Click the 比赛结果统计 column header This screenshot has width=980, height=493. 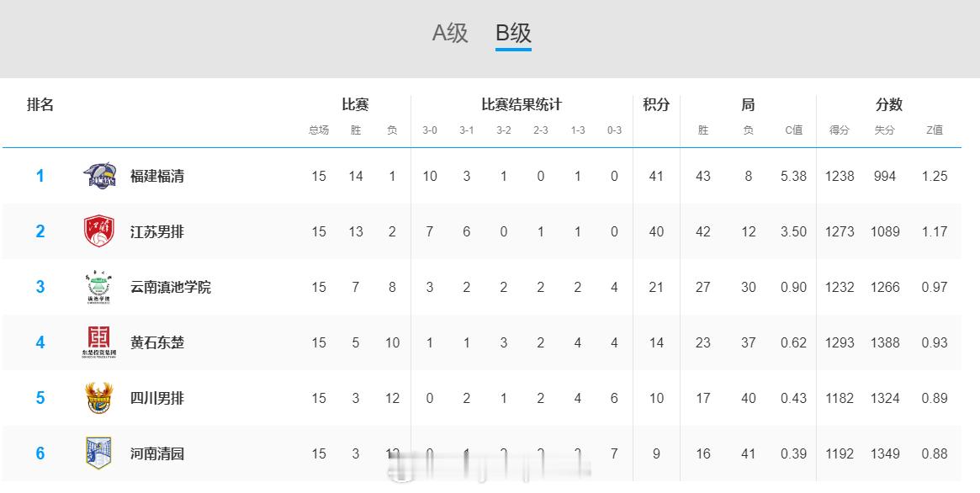pos(522,104)
